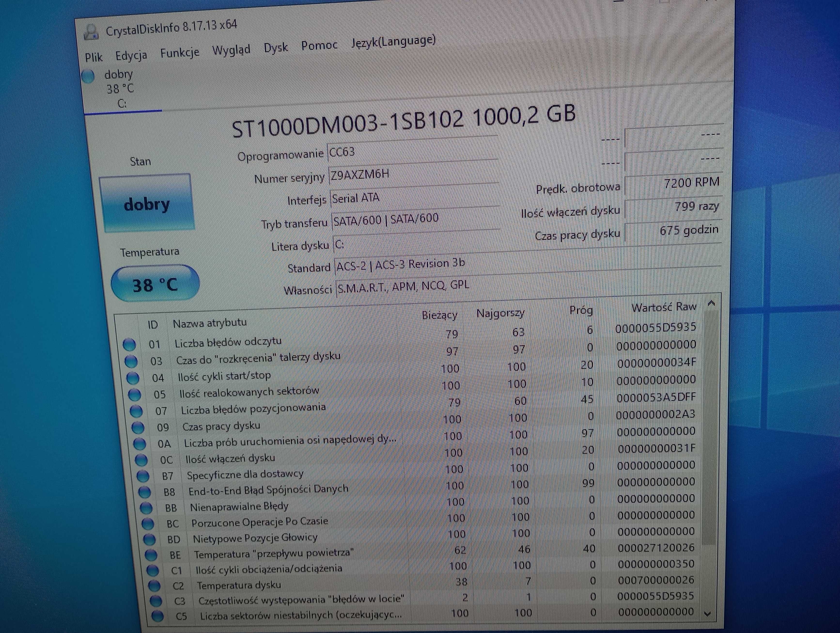Click the status orb for attribute 09

coord(138,427)
